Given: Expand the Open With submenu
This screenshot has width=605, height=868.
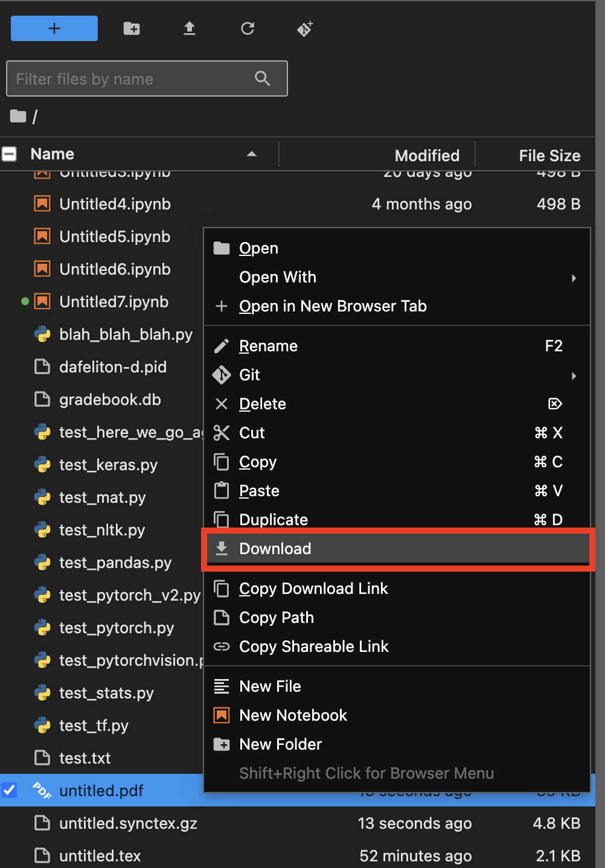Looking at the screenshot, I should tap(397, 277).
